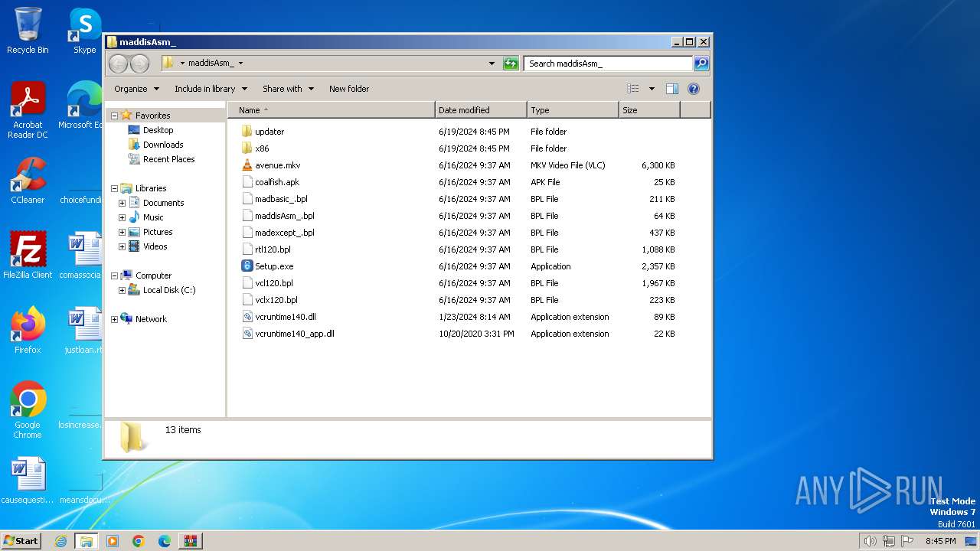The width and height of the screenshot is (980, 551).
Task: Open the Google Chrome desktop icon
Action: 28,410
